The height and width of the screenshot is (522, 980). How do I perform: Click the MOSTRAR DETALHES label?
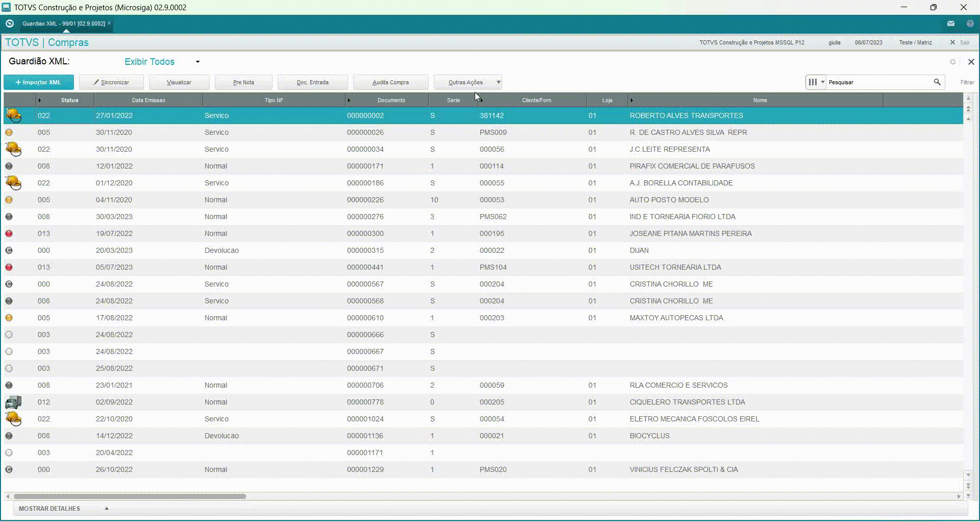pos(50,508)
